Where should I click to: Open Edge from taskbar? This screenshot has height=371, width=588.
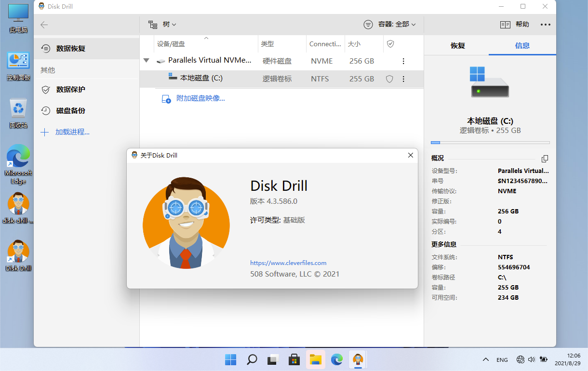click(336, 359)
